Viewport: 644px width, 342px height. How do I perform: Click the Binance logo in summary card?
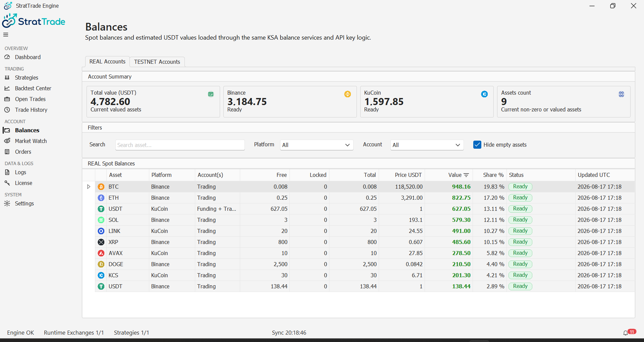pos(347,94)
